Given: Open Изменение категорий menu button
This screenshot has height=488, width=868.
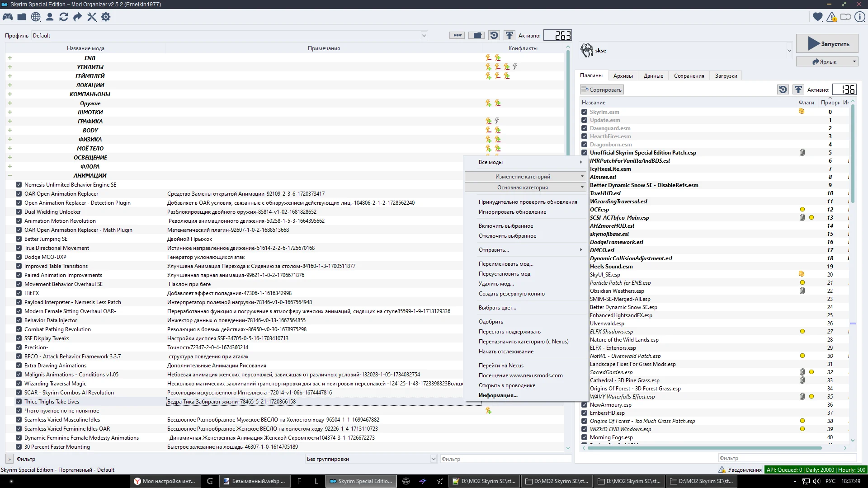Looking at the screenshot, I should coord(525,176).
